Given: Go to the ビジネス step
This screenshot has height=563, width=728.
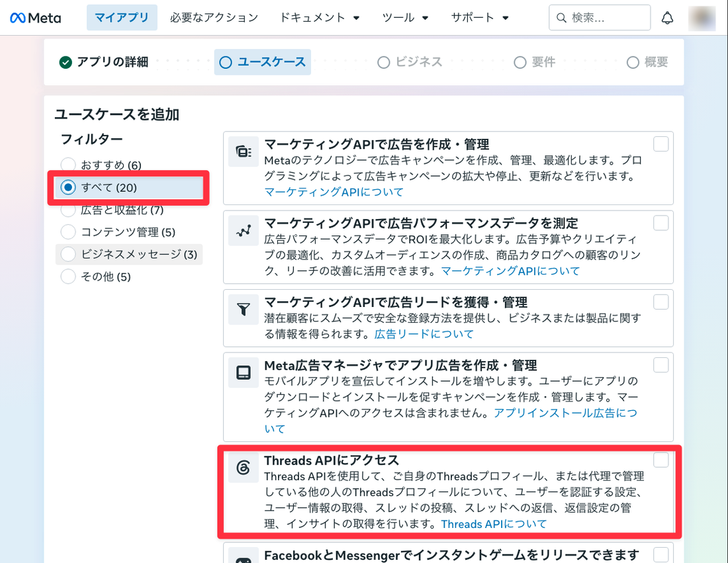Looking at the screenshot, I should [410, 62].
